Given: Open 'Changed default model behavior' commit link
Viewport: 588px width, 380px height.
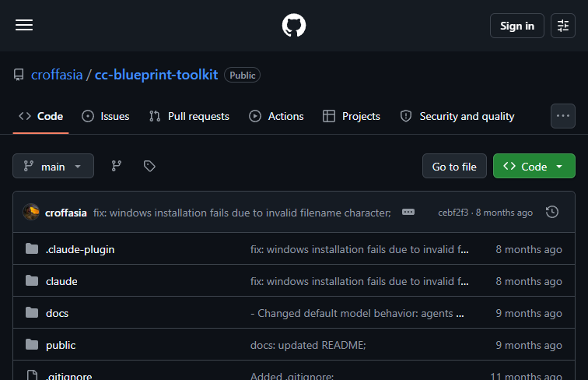Looking at the screenshot, I should [357, 313].
